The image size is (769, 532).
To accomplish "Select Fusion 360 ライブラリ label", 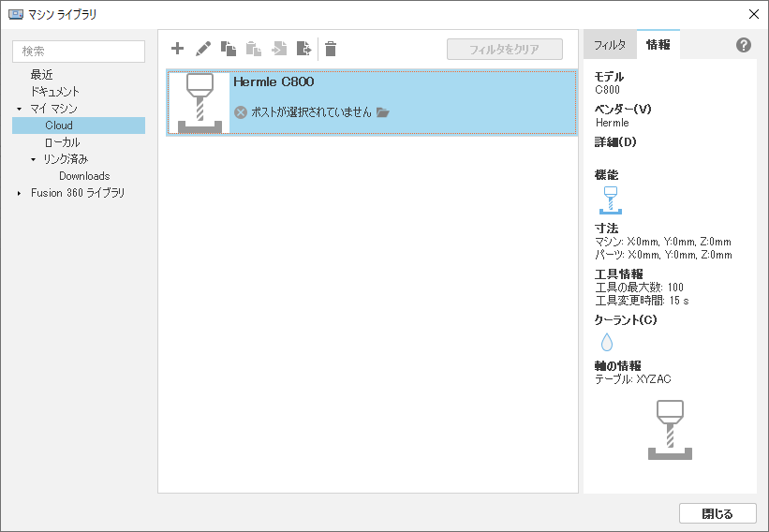I will [78, 193].
